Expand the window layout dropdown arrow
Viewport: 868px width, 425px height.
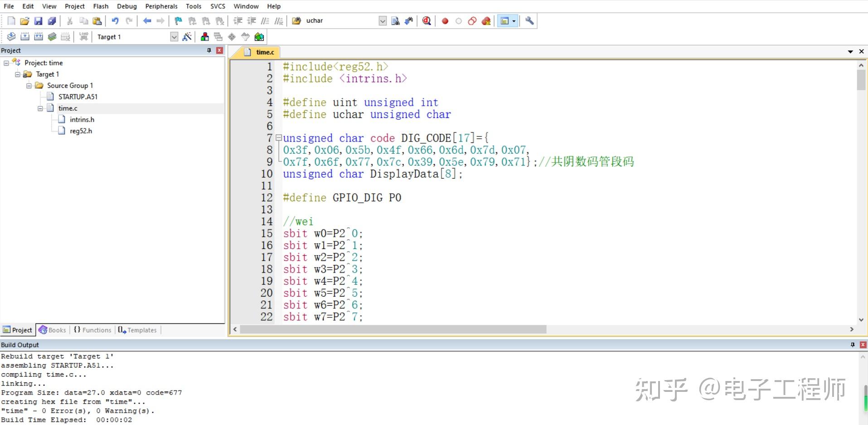pyautogui.click(x=514, y=21)
